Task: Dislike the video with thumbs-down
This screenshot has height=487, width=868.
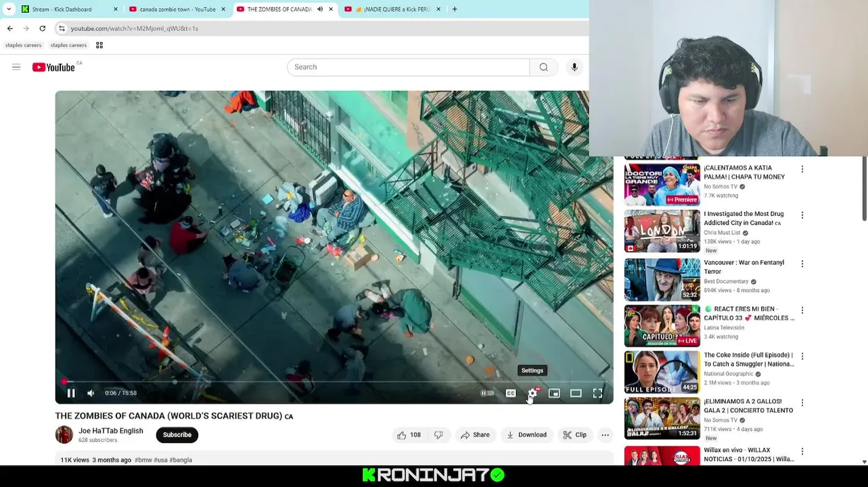Action: [438, 435]
